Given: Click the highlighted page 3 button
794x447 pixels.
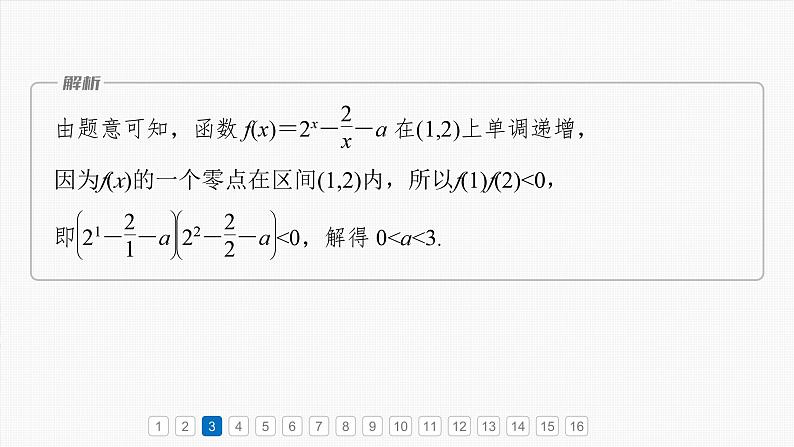Looking at the screenshot, I should (x=211, y=426).
